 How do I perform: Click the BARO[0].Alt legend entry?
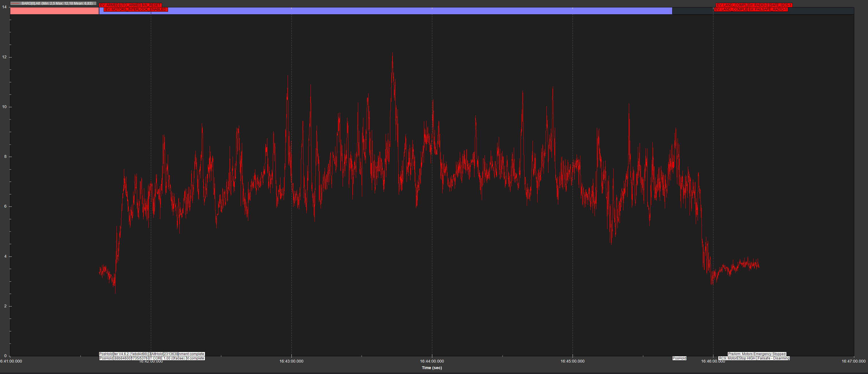[x=53, y=3]
